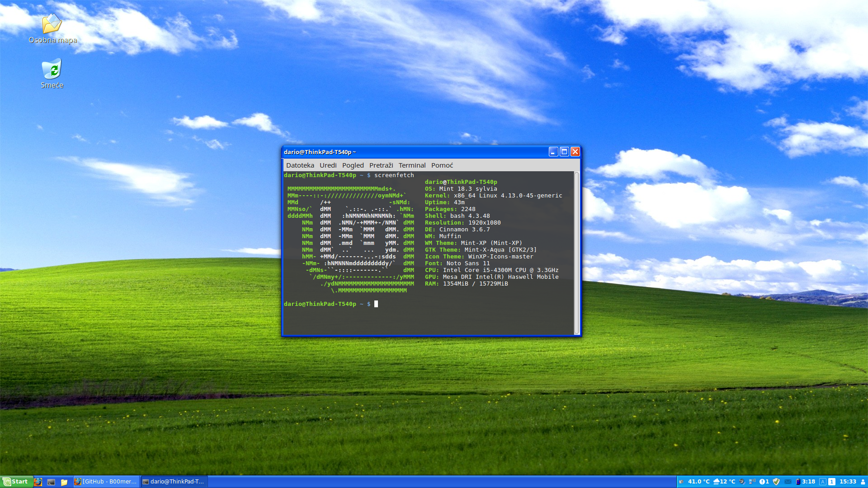Click the terminal prompt cursor line
Image resolution: width=868 pixels, height=488 pixels.
click(331, 304)
